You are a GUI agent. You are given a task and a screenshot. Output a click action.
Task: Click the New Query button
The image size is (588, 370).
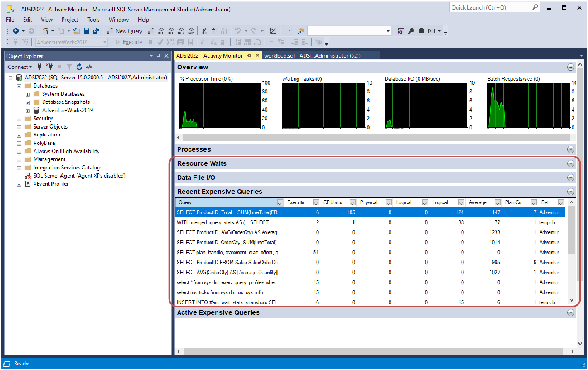125,31
